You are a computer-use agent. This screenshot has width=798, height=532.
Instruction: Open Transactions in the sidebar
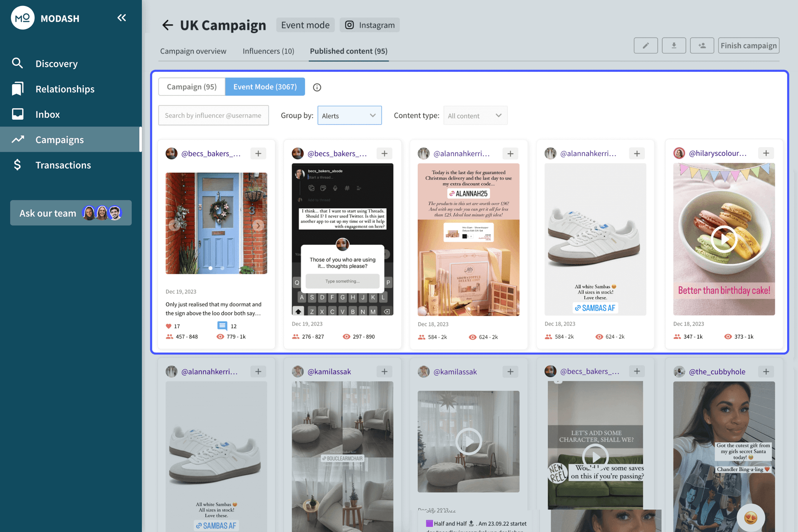click(63, 165)
